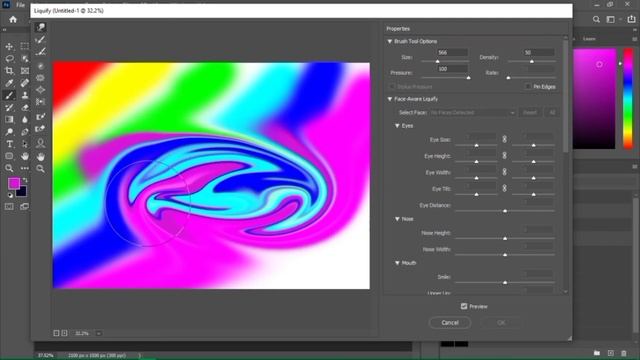Select the Eyedropper tool
Viewport: 640px width, 360px height.
(x=9, y=83)
